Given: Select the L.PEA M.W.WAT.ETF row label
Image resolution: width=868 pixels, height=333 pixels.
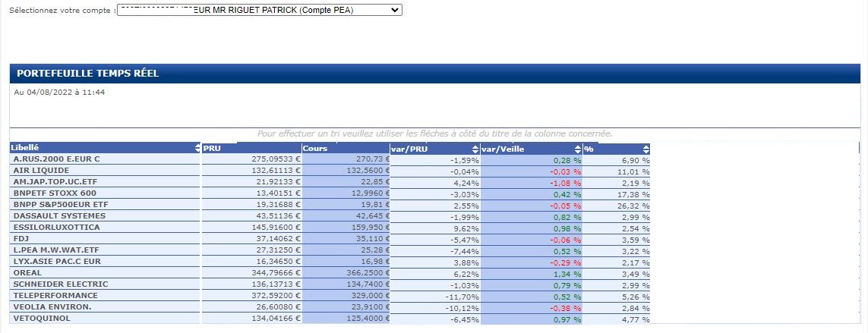Looking at the screenshot, I should coord(56,250).
